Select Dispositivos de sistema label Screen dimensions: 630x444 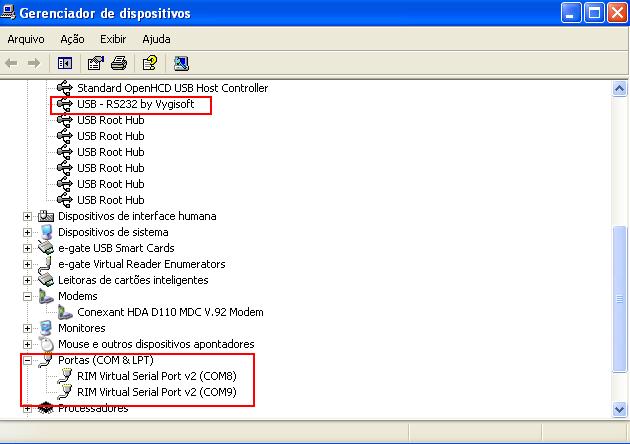tap(113, 232)
